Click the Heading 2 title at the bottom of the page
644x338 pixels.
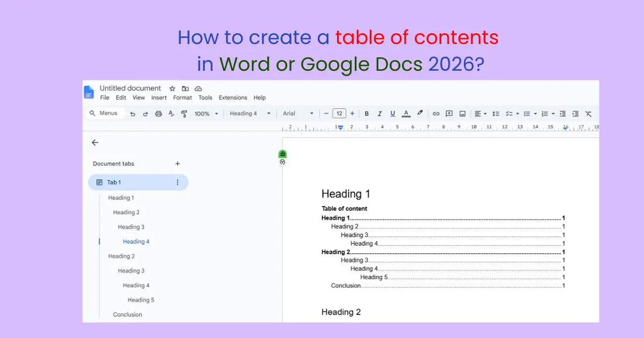tap(341, 312)
